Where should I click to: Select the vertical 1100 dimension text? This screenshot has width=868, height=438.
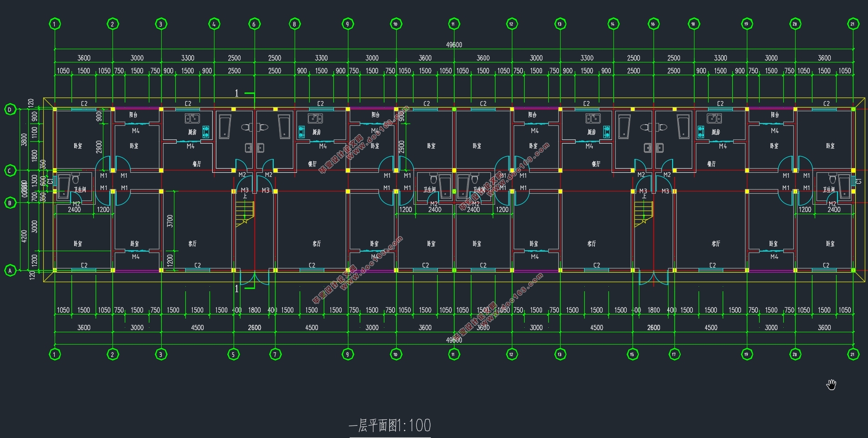pyautogui.click(x=35, y=134)
